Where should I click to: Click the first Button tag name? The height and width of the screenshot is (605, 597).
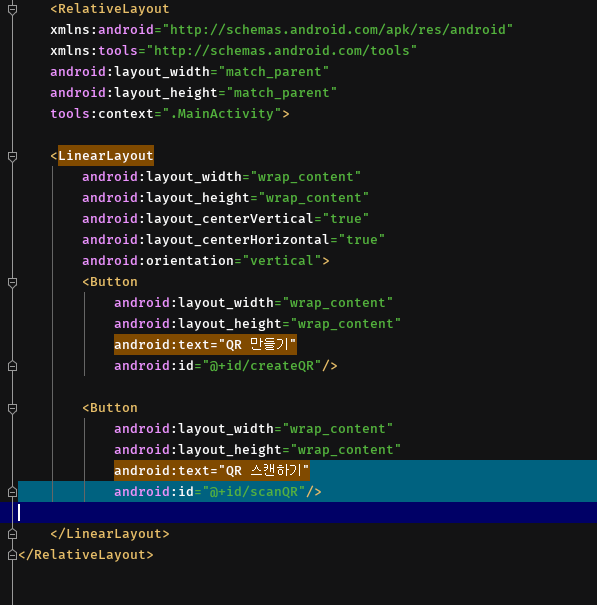click(x=114, y=282)
